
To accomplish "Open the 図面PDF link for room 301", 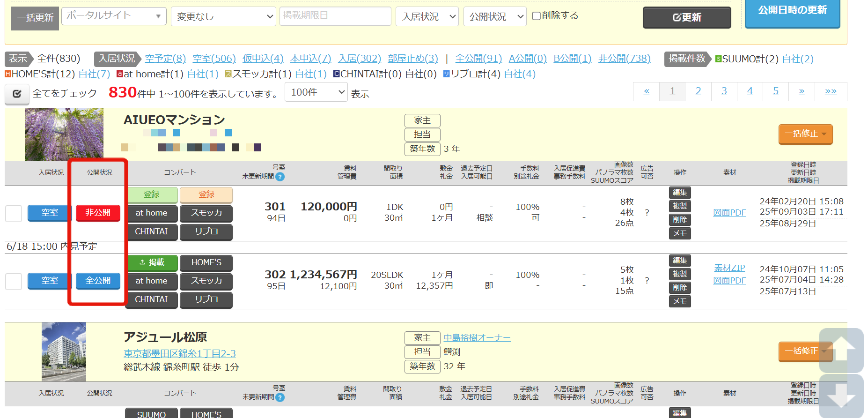I will pos(729,213).
